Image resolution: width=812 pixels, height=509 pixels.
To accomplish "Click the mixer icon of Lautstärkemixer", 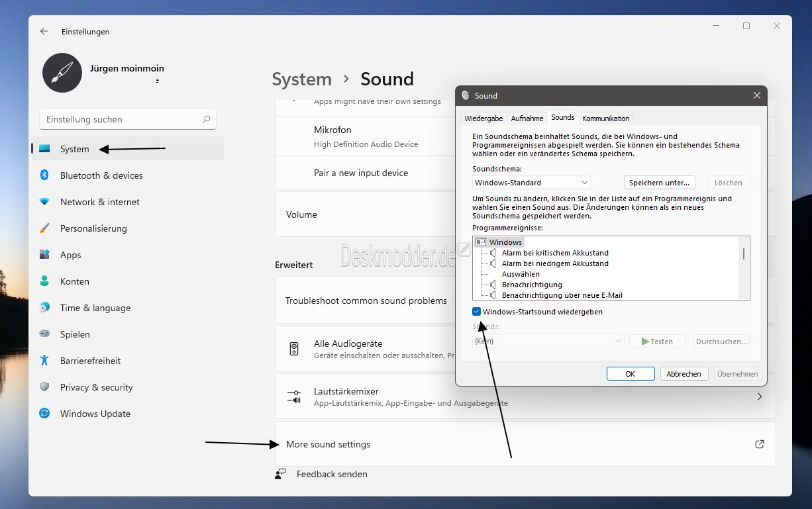I will (294, 396).
